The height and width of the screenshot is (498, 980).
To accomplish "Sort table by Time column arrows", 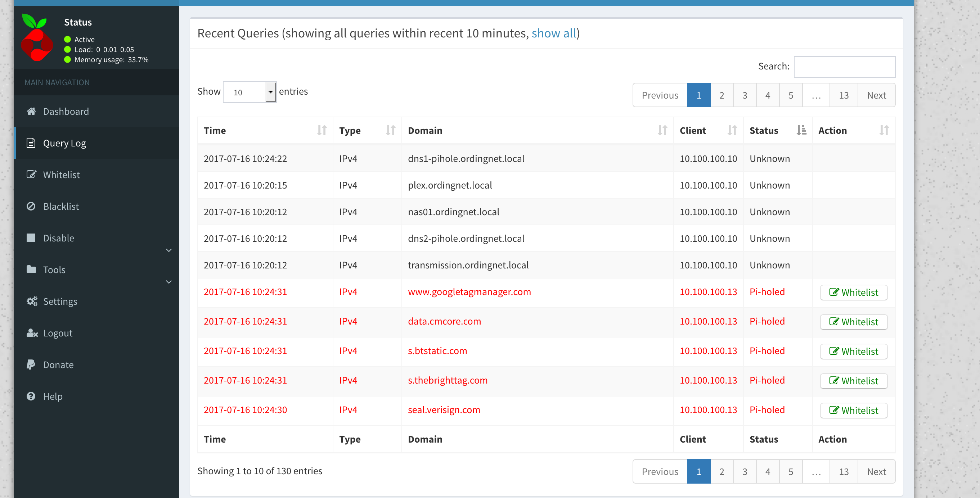I will [322, 130].
